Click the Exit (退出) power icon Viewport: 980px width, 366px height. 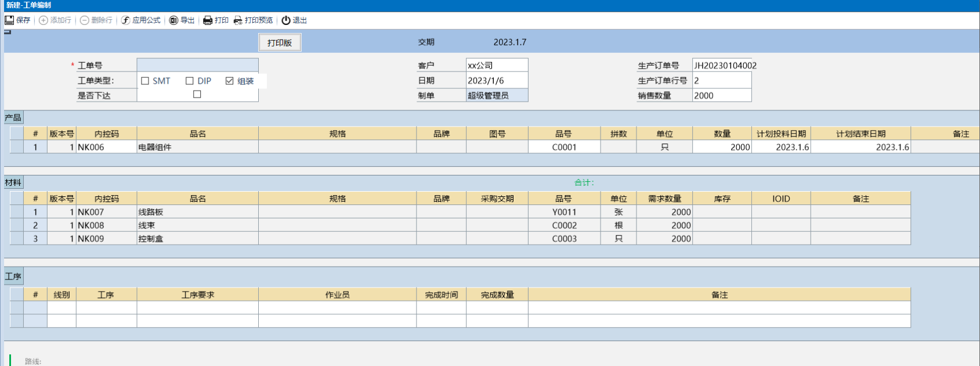[286, 20]
